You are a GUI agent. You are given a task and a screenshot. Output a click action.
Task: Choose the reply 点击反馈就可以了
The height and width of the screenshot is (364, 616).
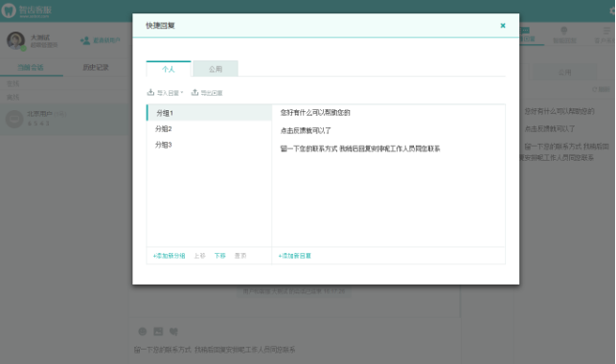pos(306,130)
